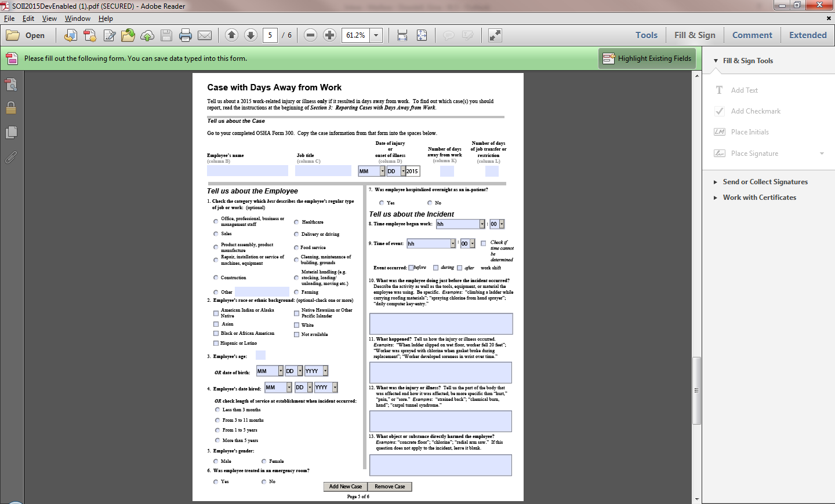Viewport: 835px width, 504px height.
Task: Zoom in with plus icon
Action: [329, 35]
